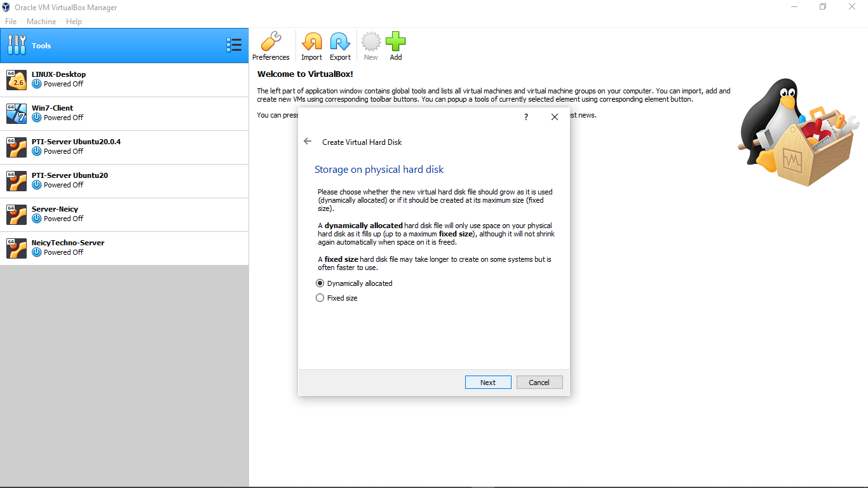868x488 pixels.
Task: Click the LINUX-Desktop 2.6 OS icon
Action: click(17, 79)
